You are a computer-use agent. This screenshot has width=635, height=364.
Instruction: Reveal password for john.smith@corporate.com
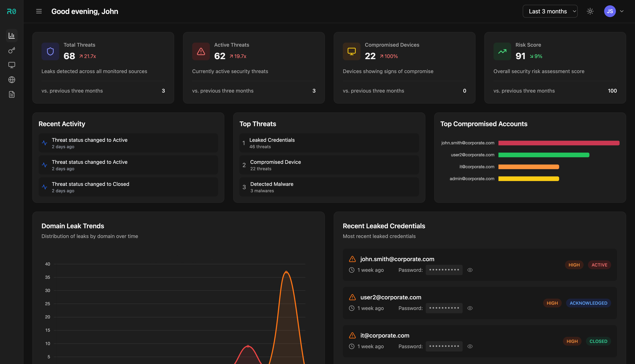pyautogui.click(x=470, y=270)
